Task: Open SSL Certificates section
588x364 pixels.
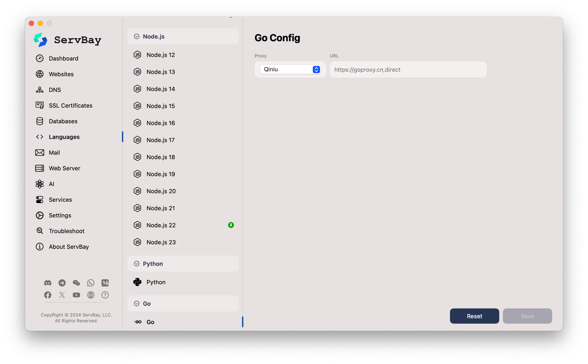Action: [x=71, y=105]
